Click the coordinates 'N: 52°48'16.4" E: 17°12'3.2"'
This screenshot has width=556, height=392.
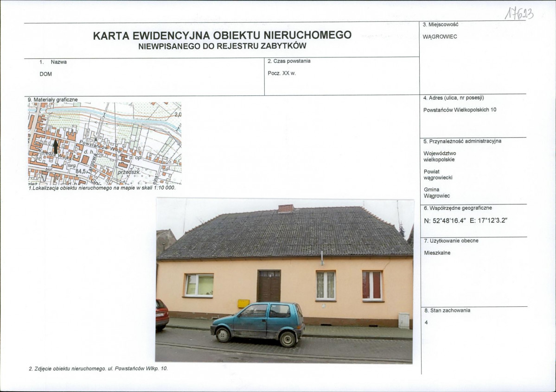[466, 221]
